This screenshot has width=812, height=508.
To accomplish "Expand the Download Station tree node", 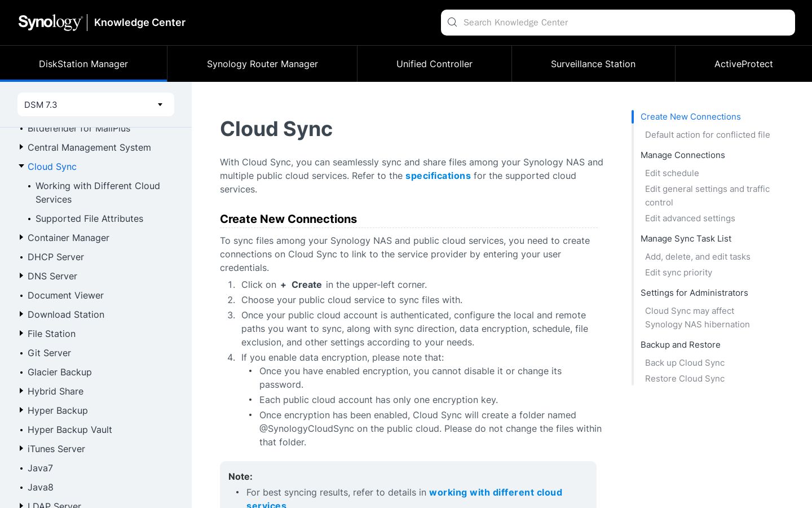I will pos(21,314).
